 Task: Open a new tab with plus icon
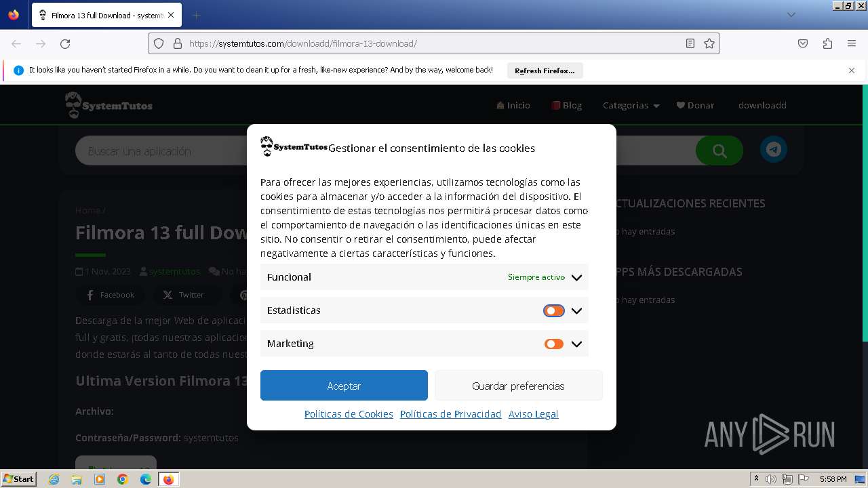[196, 15]
